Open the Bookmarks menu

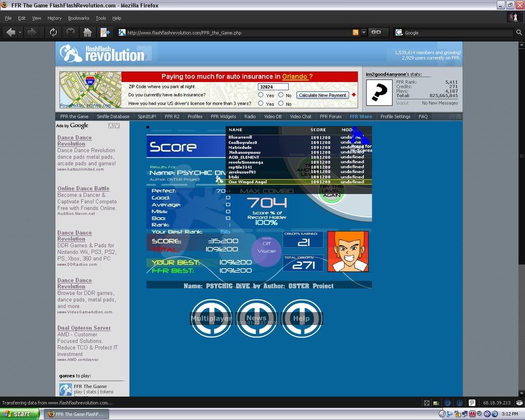[x=78, y=18]
